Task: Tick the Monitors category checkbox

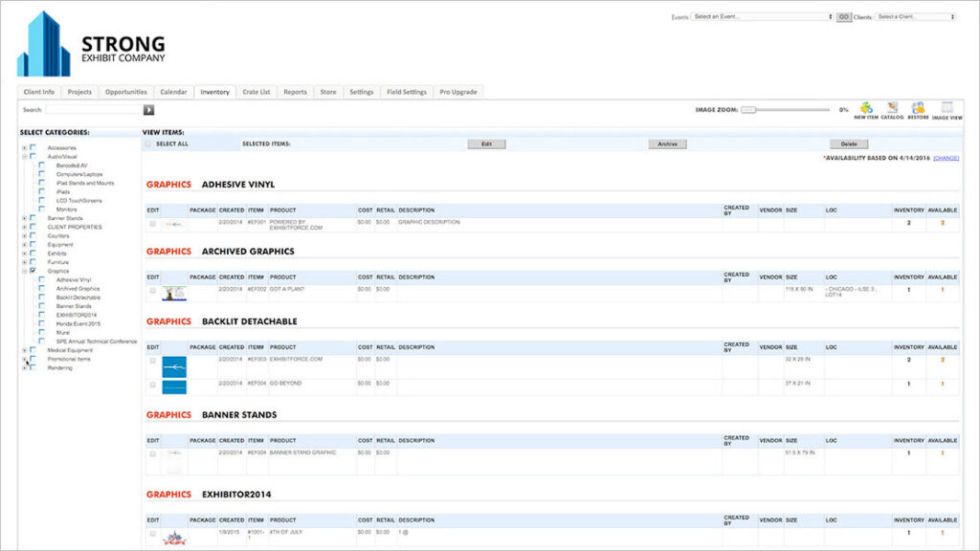Action: point(41,209)
